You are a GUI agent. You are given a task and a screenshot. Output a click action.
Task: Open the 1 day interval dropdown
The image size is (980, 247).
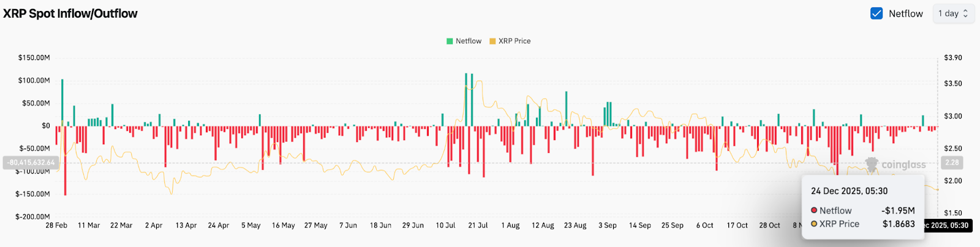point(952,13)
